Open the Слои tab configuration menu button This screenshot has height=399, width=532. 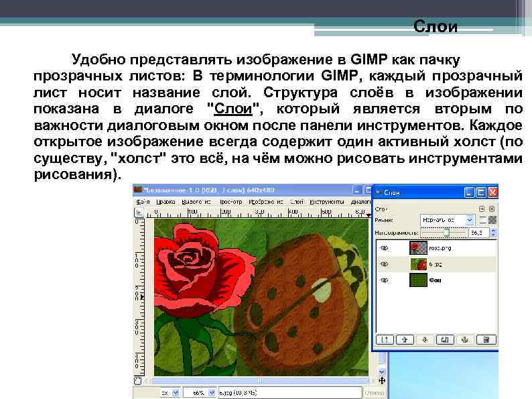point(482,209)
